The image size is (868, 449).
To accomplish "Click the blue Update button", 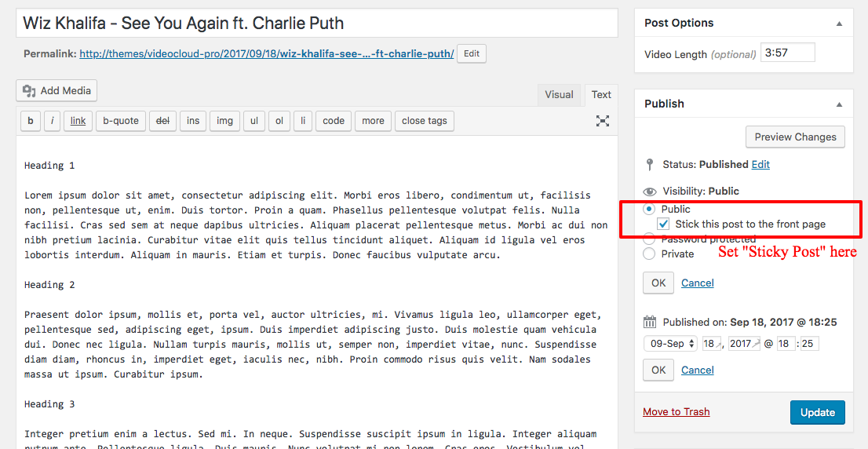I will [x=817, y=412].
